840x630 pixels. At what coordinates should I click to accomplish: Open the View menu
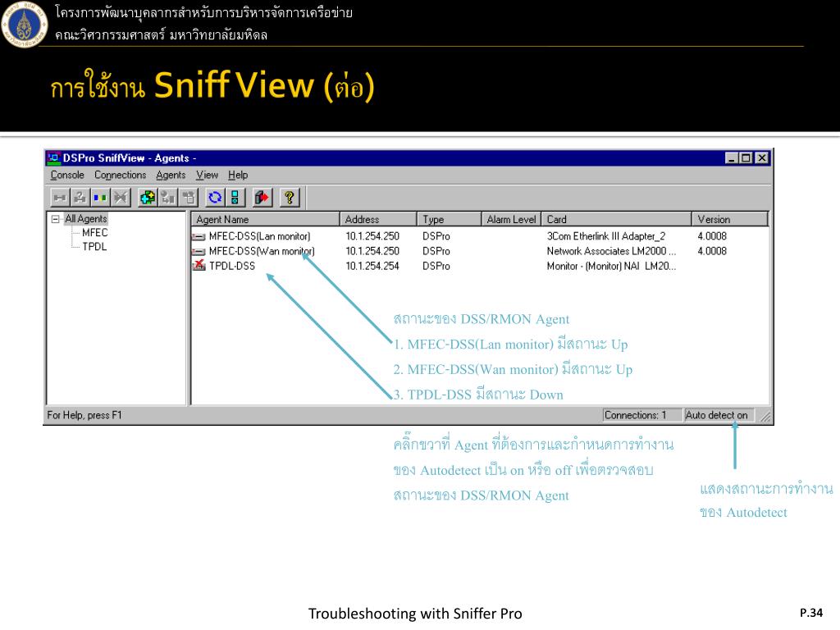(207, 176)
